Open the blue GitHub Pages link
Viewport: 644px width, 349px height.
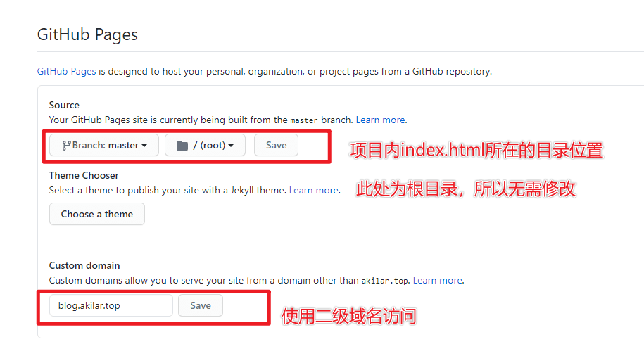coord(66,71)
